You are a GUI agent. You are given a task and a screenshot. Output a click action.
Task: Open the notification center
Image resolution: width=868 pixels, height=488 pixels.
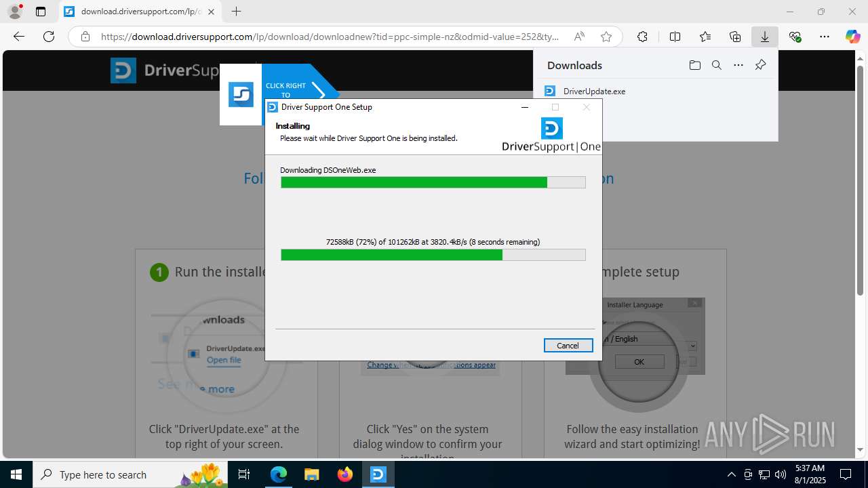tap(846, 474)
